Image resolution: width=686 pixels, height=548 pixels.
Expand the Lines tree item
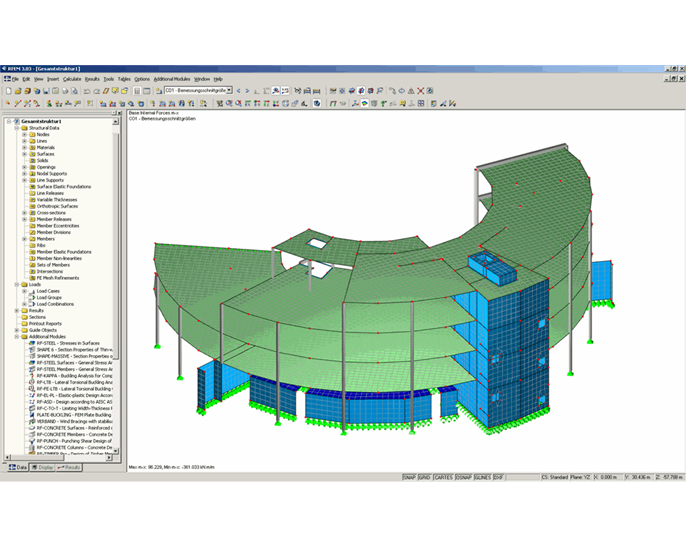tap(24, 141)
